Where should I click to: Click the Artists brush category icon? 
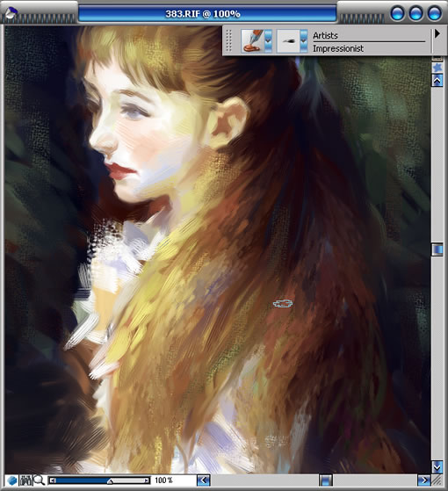(253, 41)
